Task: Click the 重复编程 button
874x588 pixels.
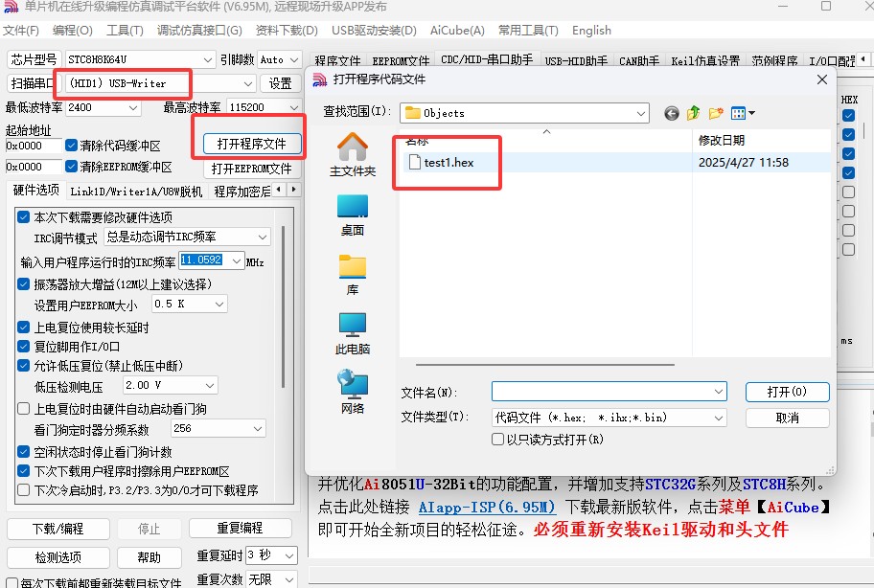Action: click(241, 529)
